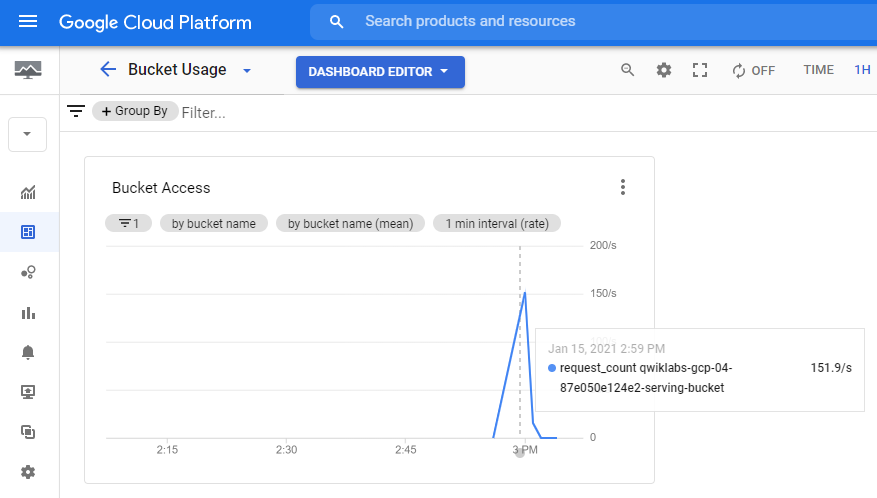Open the hamburger navigation menu
The width and height of the screenshot is (877, 498).
(x=28, y=22)
